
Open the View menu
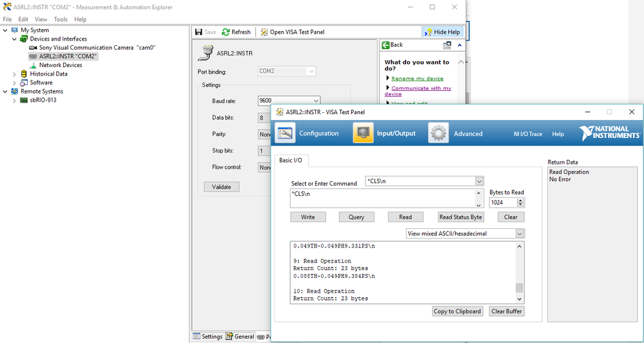coord(41,19)
